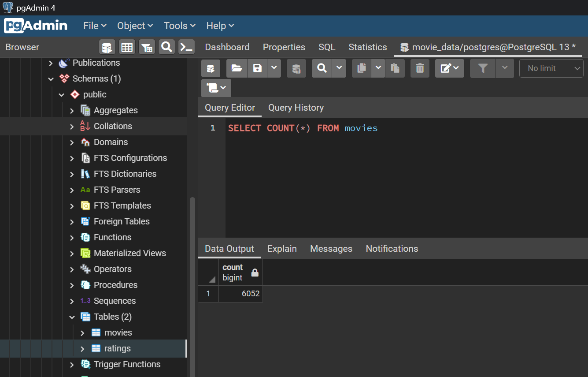Screen dimensions: 588x377
Task: Select the FTS Dictionaries tree item
Action: [125, 174]
